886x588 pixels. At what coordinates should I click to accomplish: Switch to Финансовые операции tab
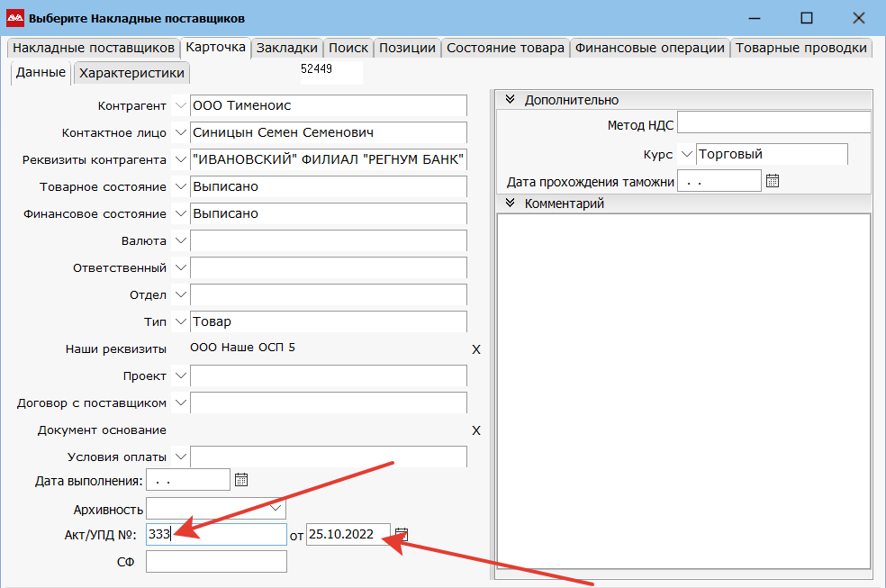click(650, 48)
